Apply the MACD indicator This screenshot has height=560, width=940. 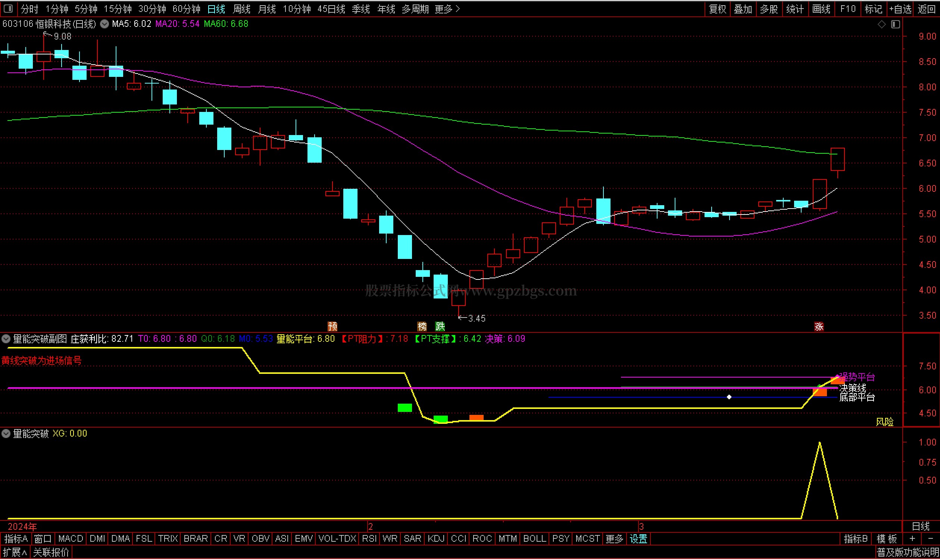pos(71,539)
